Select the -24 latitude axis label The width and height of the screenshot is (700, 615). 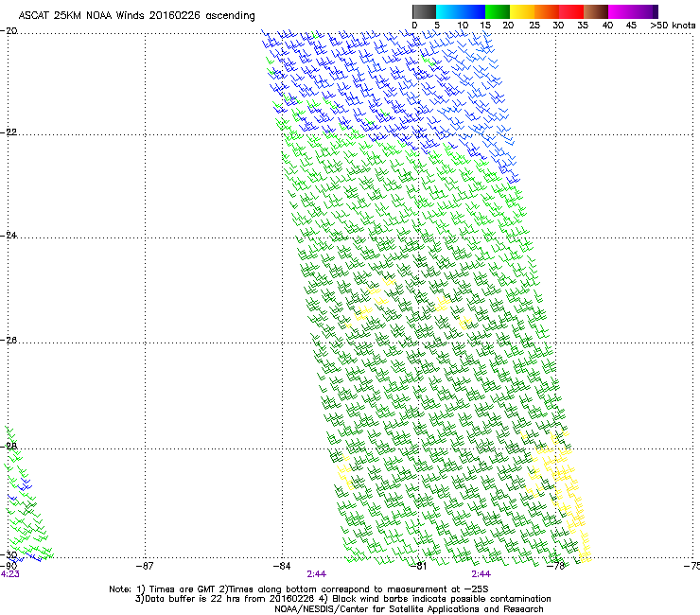pyautogui.click(x=9, y=236)
